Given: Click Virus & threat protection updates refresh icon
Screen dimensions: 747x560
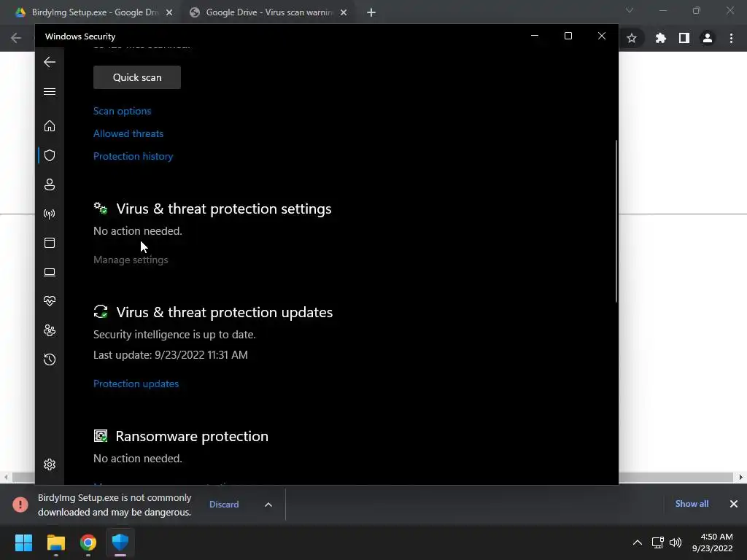Looking at the screenshot, I should coord(101,312).
